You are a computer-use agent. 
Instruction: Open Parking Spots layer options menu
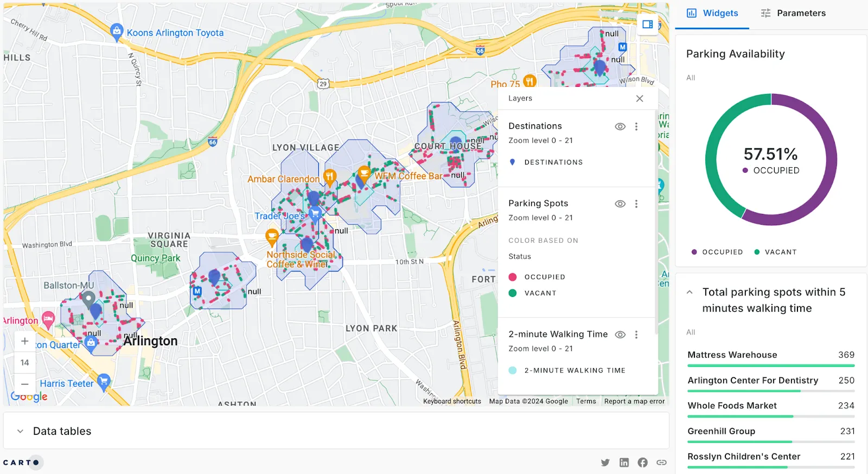coord(636,204)
